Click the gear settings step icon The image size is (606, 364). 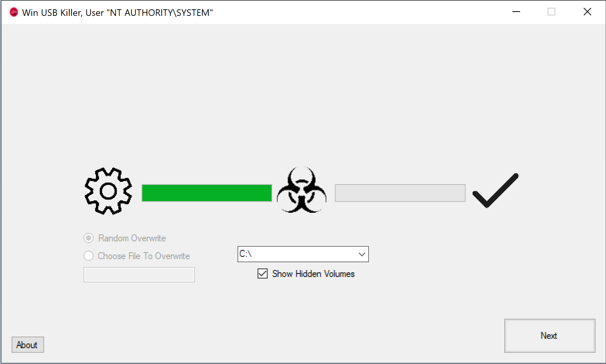(x=108, y=191)
